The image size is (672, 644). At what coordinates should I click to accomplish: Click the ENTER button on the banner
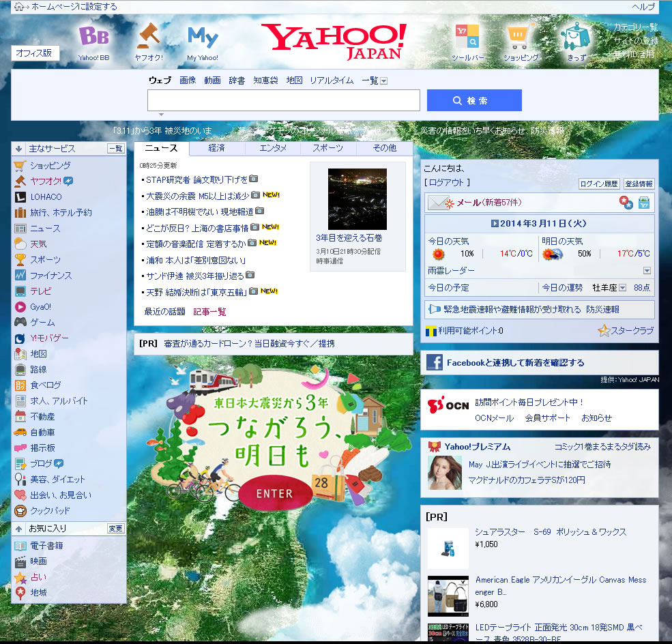275,494
